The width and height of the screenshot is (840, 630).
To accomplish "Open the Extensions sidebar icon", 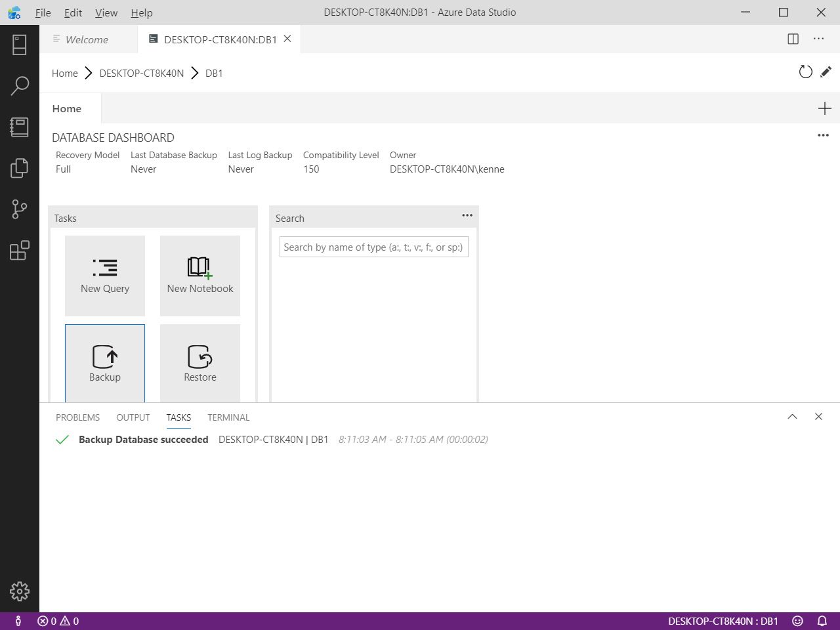I will point(20,250).
